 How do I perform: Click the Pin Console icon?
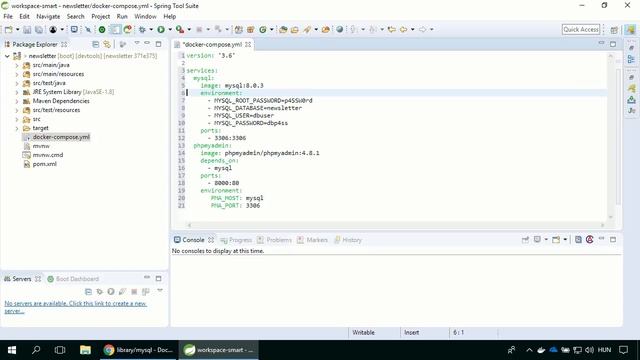pyautogui.click(x=525, y=240)
